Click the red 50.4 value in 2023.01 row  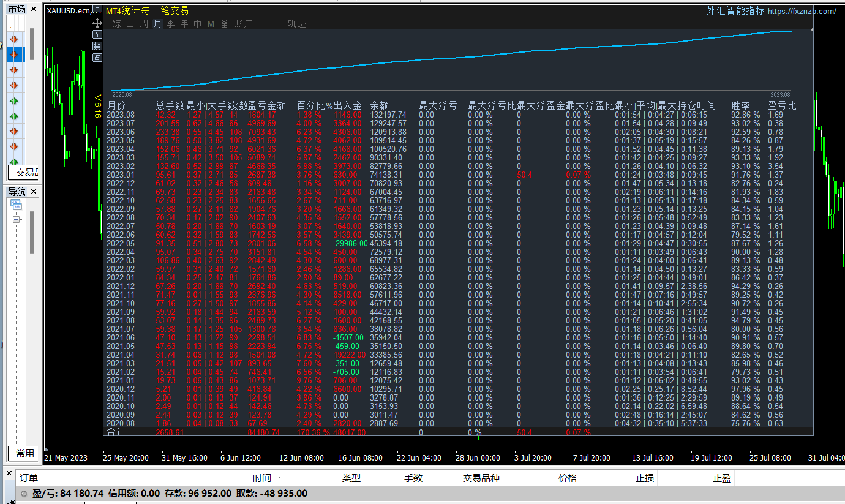coord(525,175)
